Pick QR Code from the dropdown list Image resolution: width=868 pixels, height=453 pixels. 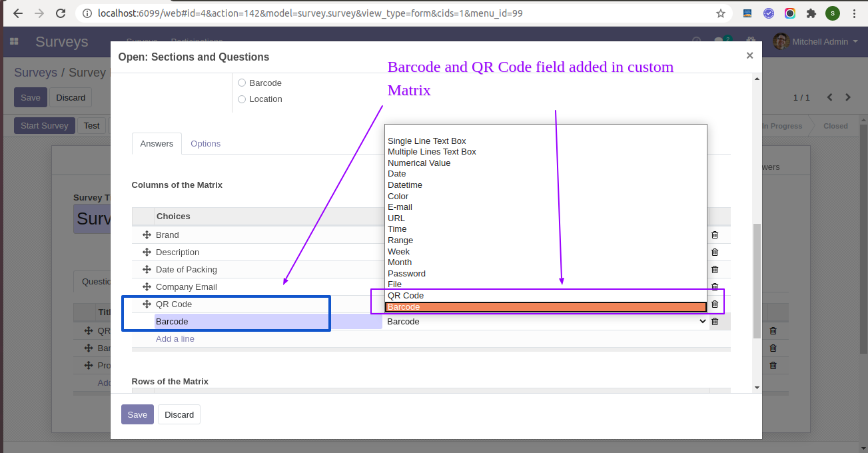click(406, 296)
